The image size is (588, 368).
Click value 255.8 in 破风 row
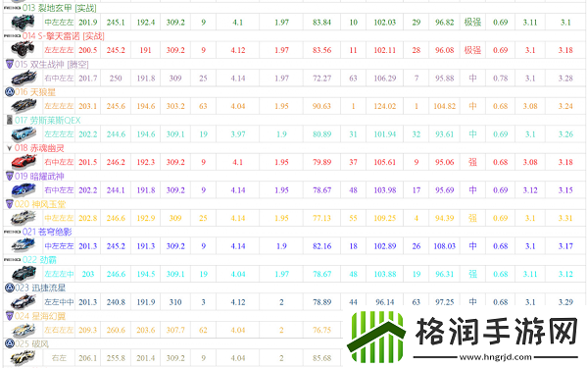[116, 358]
